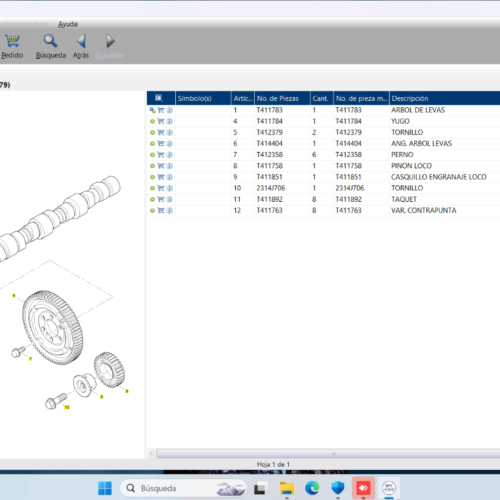Add T412379 TORNILLO to cart
500x500 pixels.
[161, 132]
